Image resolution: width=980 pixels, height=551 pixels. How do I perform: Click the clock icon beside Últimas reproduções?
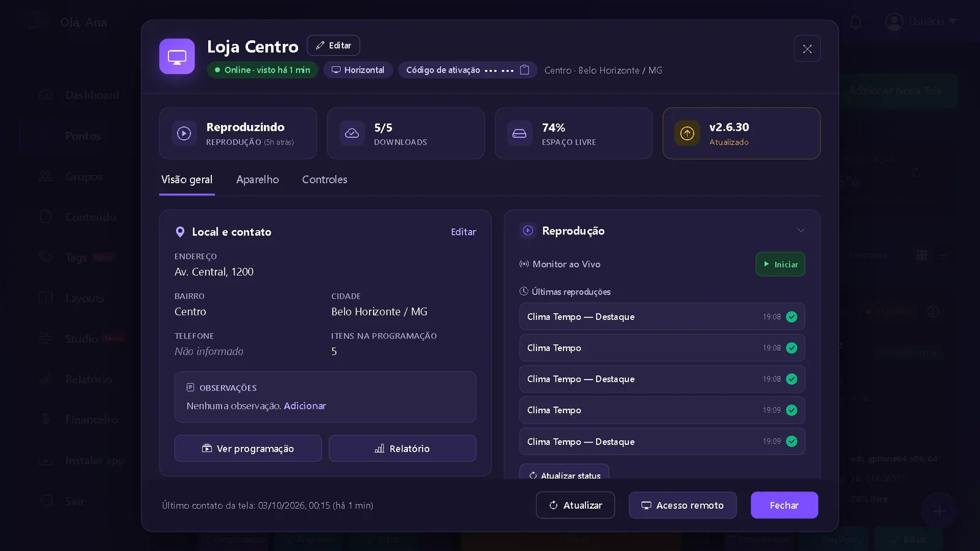pos(524,291)
